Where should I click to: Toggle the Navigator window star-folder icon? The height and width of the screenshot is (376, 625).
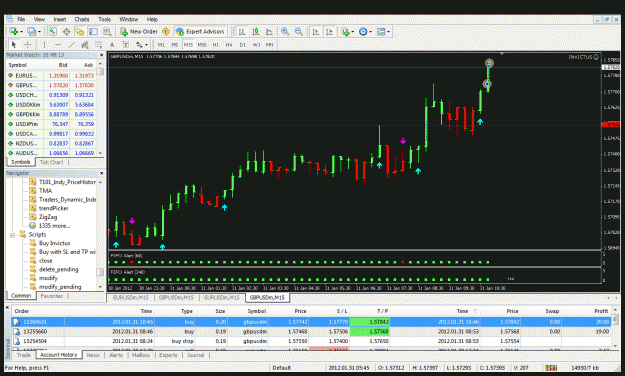click(80, 31)
